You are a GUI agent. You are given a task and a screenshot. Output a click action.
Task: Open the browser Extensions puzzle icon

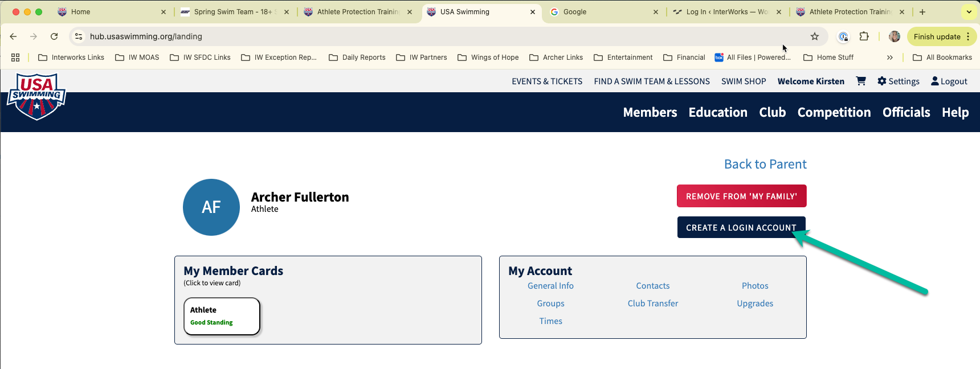point(864,36)
